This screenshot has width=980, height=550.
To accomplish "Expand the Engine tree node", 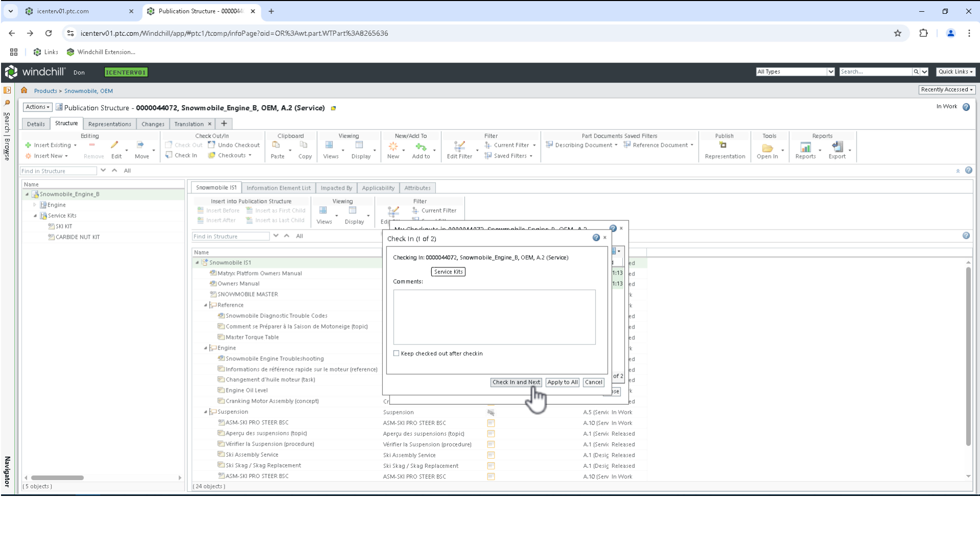I will [x=34, y=205].
